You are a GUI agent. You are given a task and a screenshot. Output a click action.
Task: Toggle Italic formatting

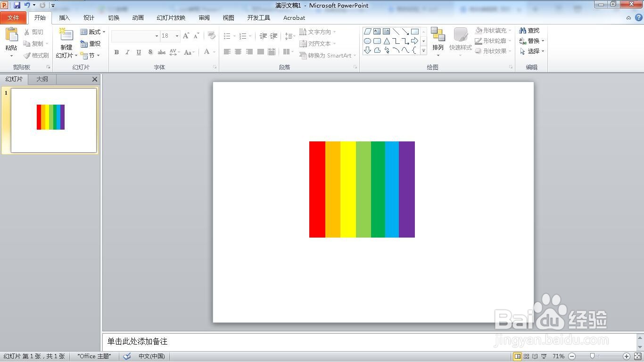[x=127, y=52]
